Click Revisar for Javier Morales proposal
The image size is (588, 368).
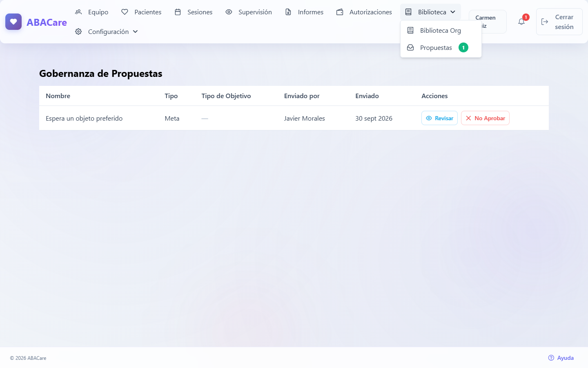[439, 118]
